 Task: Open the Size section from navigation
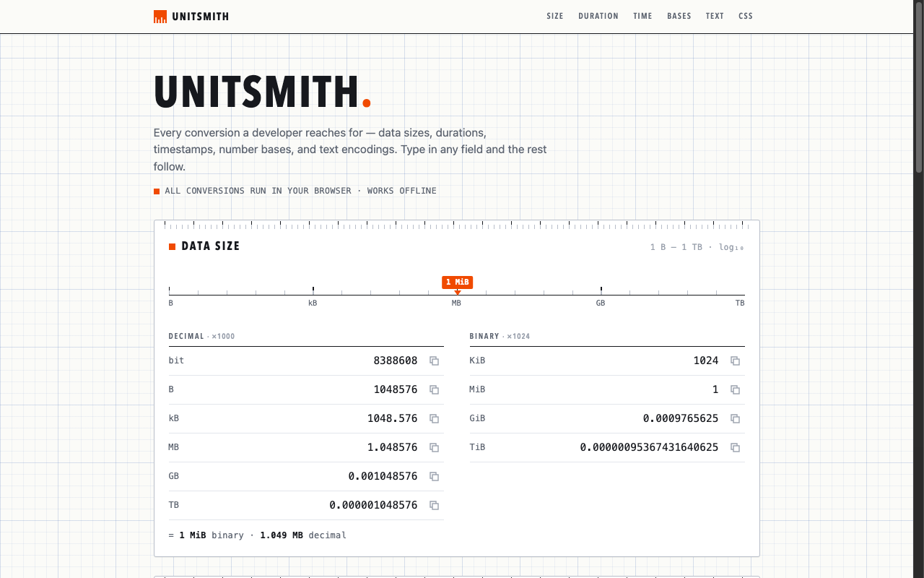tap(555, 16)
